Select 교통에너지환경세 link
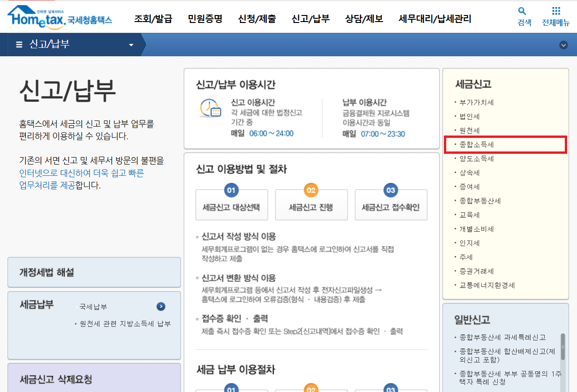577x392 pixels. 487,285
